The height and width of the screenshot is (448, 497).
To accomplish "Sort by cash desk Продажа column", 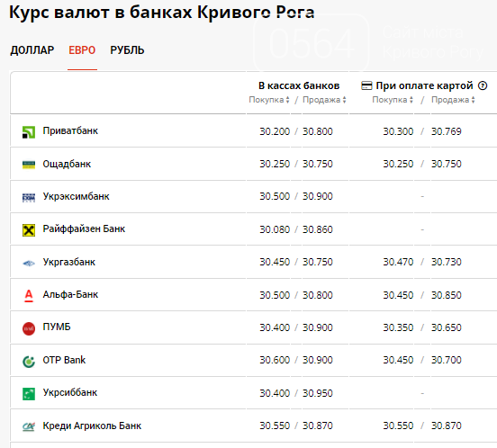I will pos(324,100).
